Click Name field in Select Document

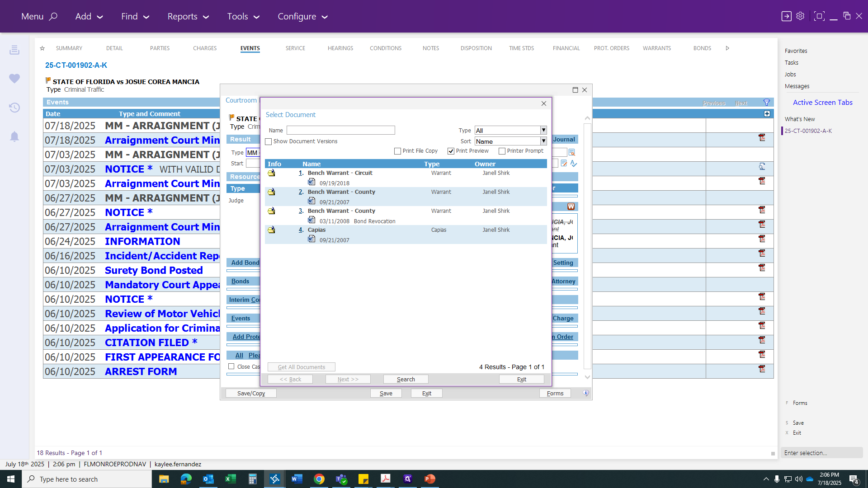340,130
